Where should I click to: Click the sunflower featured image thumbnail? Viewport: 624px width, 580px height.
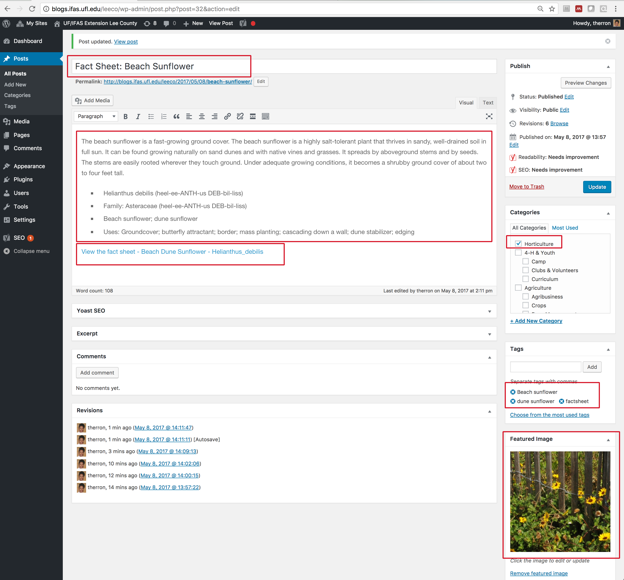tap(559, 501)
